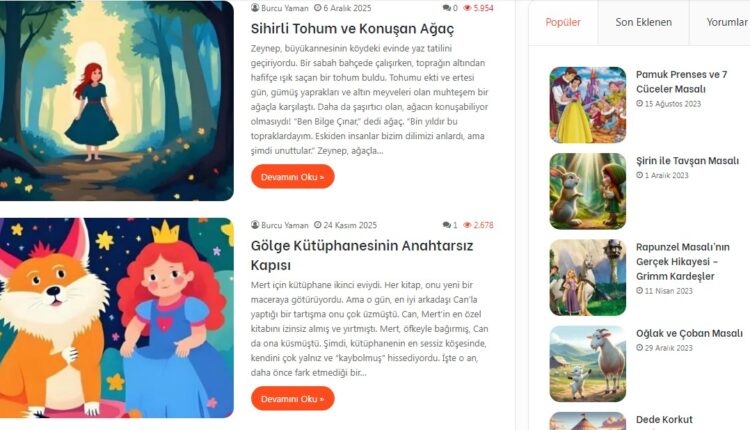Open Şirin ile Tavşan Masalı thumbnail
Viewport: 750px width, 430px height.
pyautogui.click(x=588, y=191)
